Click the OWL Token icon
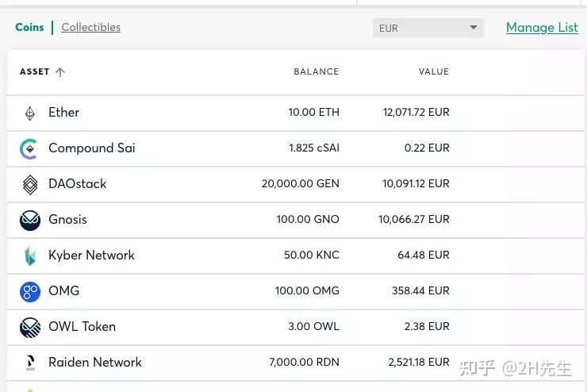The height and width of the screenshot is (392, 587). pyautogui.click(x=30, y=327)
